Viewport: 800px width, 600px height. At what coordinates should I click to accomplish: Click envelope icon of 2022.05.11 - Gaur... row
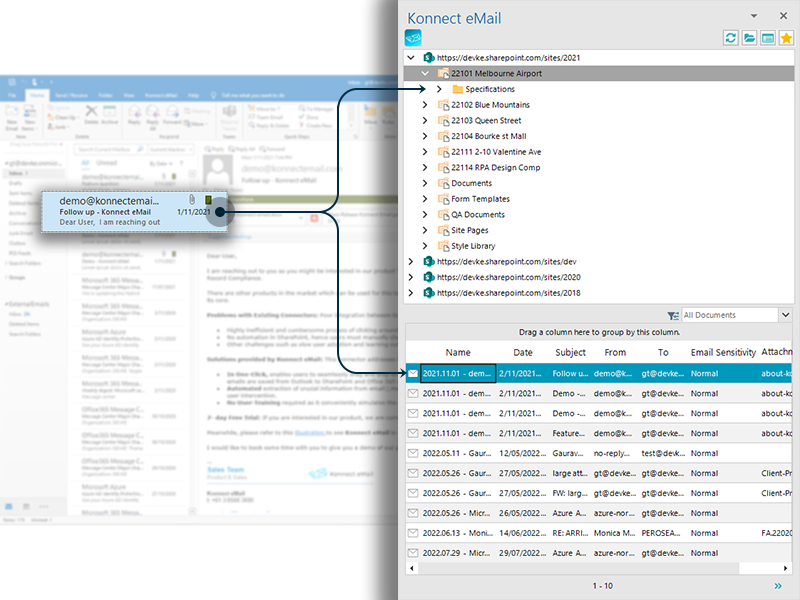tap(413, 453)
